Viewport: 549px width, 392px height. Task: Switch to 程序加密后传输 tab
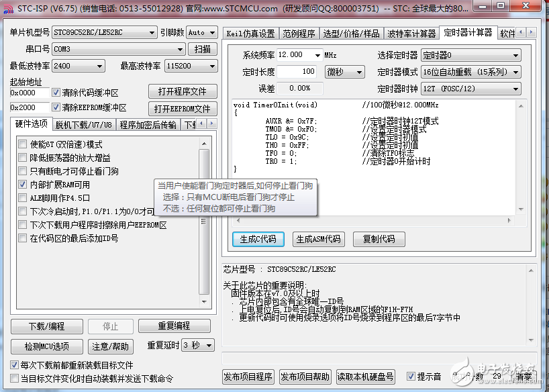click(x=148, y=125)
